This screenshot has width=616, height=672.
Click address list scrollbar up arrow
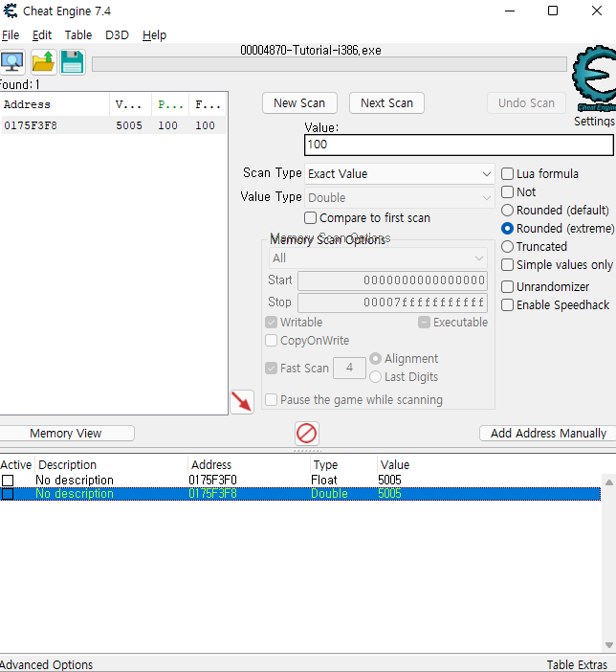(608, 482)
